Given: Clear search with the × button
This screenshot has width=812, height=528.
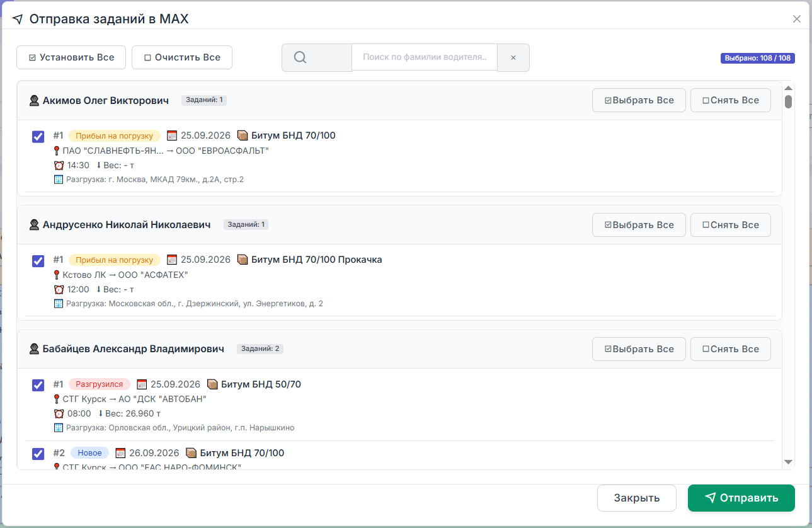Looking at the screenshot, I should [513, 57].
